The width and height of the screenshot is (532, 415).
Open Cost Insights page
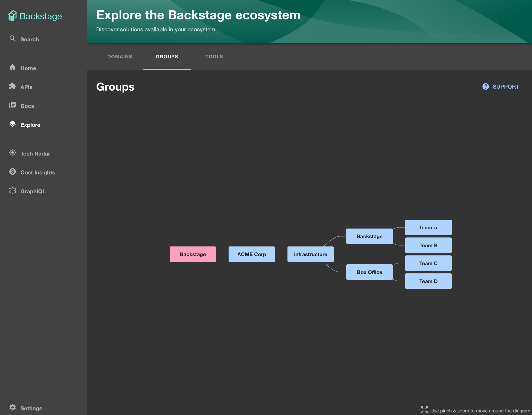pyautogui.click(x=43, y=172)
